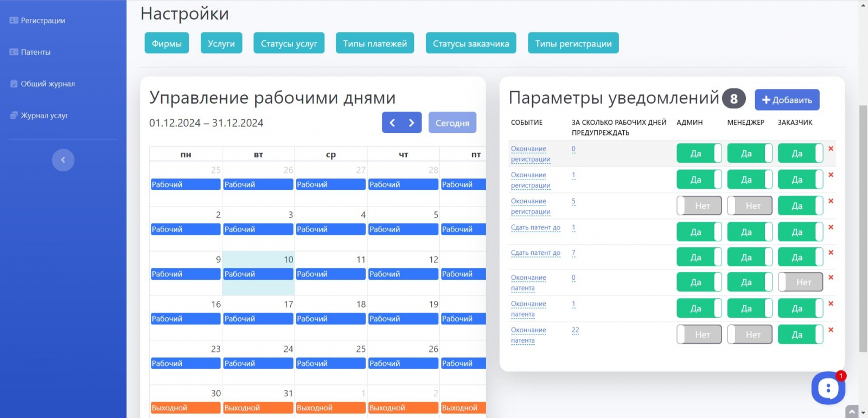Go to next month in calendar
Viewport: 868px width, 418px height.
tap(412, 123)
